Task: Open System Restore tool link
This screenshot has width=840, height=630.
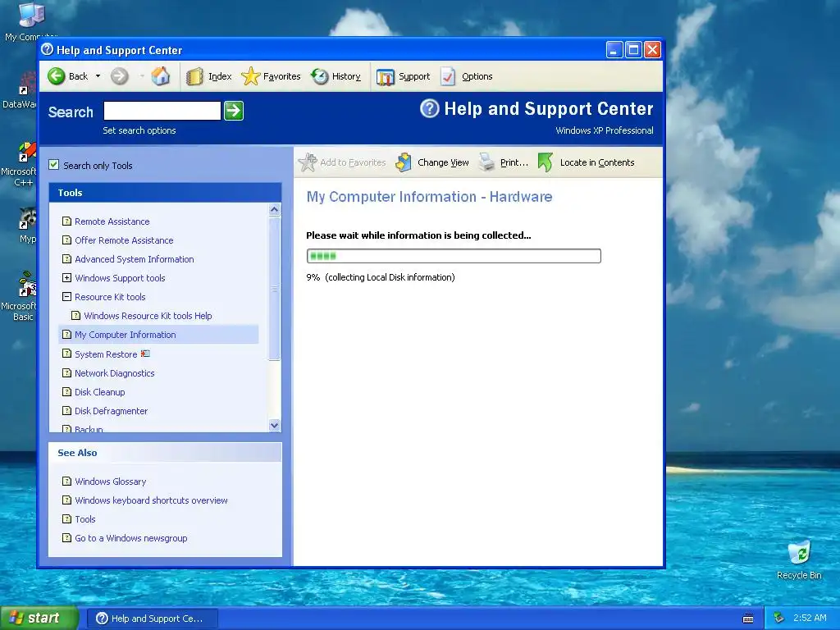Action: (106, 354)
